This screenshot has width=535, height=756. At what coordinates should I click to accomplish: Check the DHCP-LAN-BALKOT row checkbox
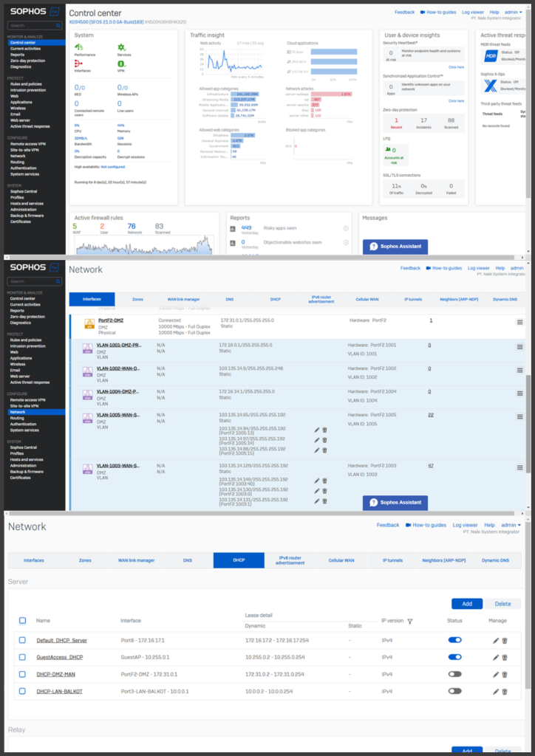22,691
